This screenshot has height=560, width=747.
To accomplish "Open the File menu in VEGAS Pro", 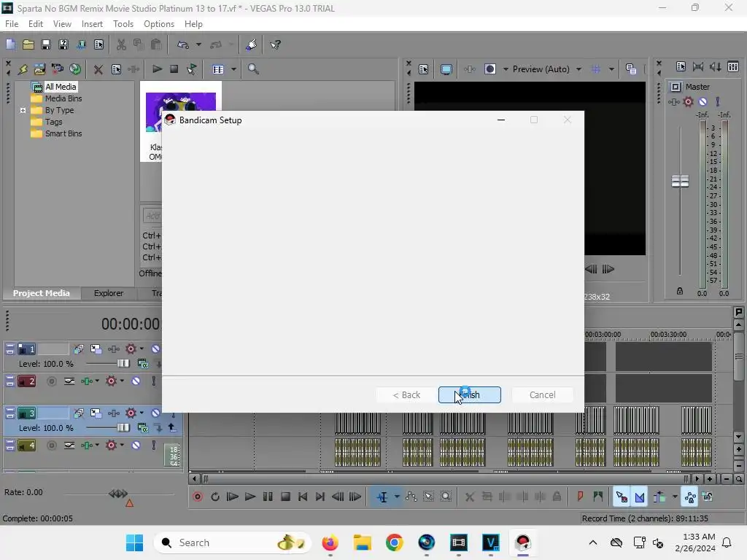I will pos(12,24).
